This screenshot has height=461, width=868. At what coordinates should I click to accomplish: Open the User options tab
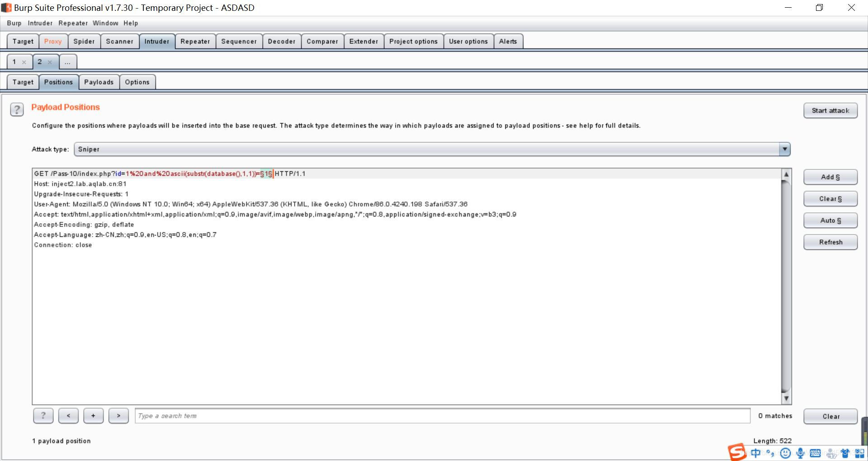click(x=468, y=41)
